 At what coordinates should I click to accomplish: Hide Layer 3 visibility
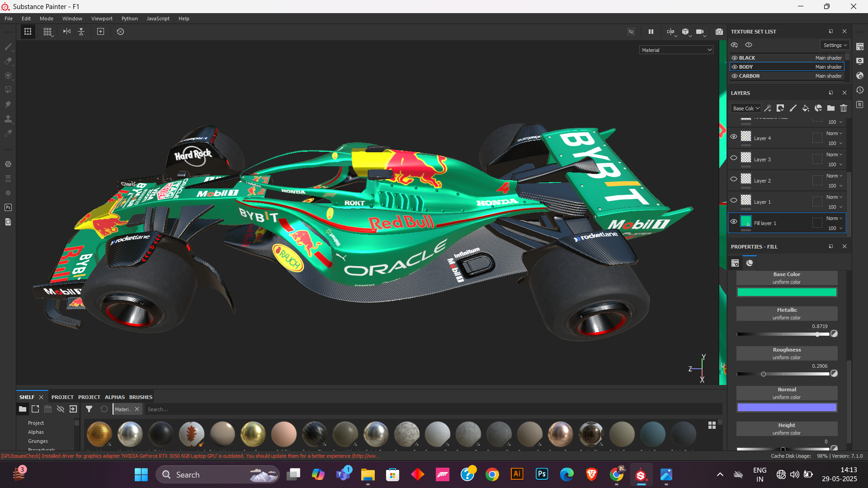[x=734, y=158]
